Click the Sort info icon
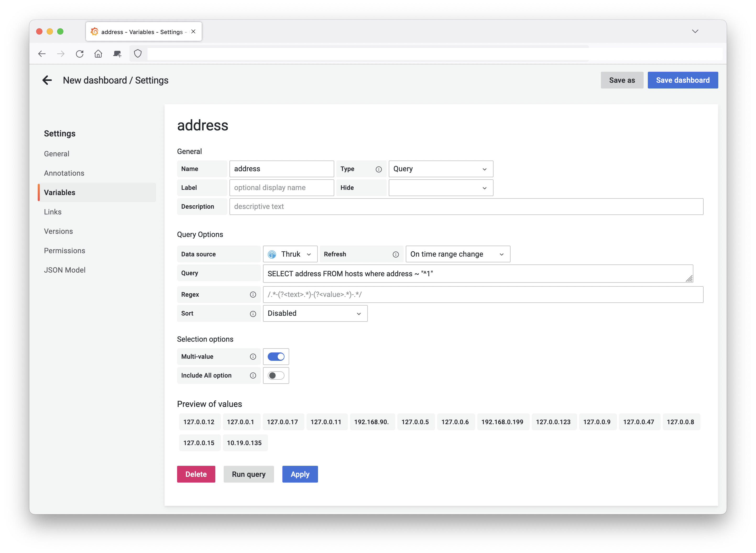Screen dimensions: 756x553 tap(253, 314)
